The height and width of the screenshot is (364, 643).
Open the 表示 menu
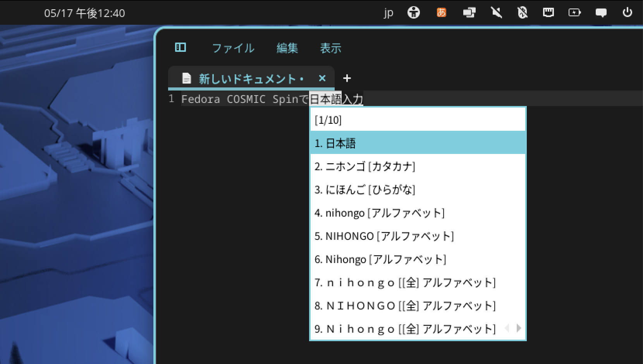330,48
